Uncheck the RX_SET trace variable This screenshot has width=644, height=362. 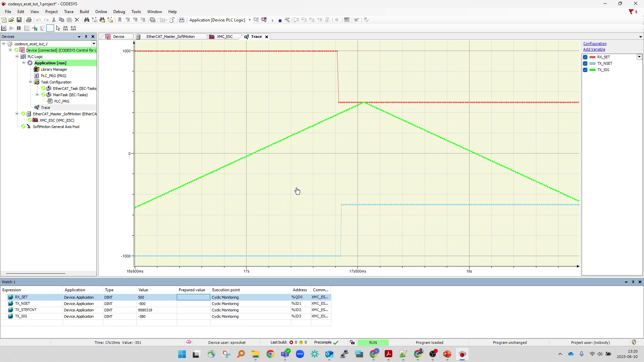pyautogui.click(x=586, y=57)
